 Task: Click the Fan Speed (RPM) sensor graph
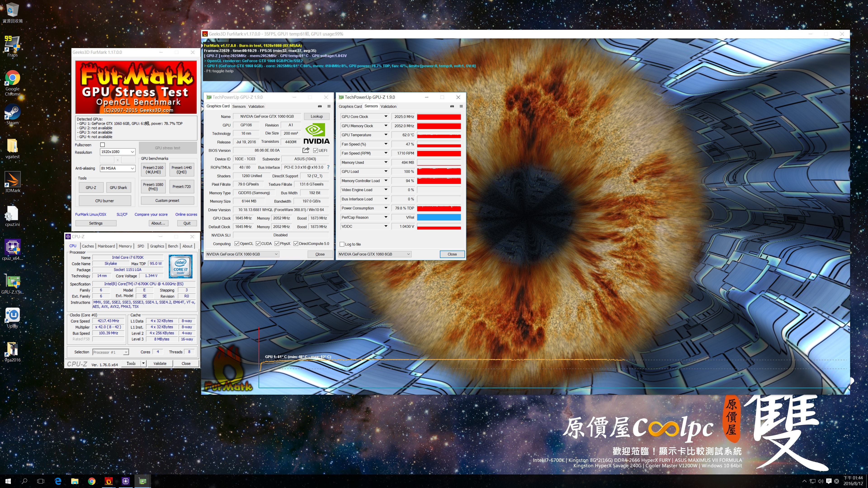point(439,153)
